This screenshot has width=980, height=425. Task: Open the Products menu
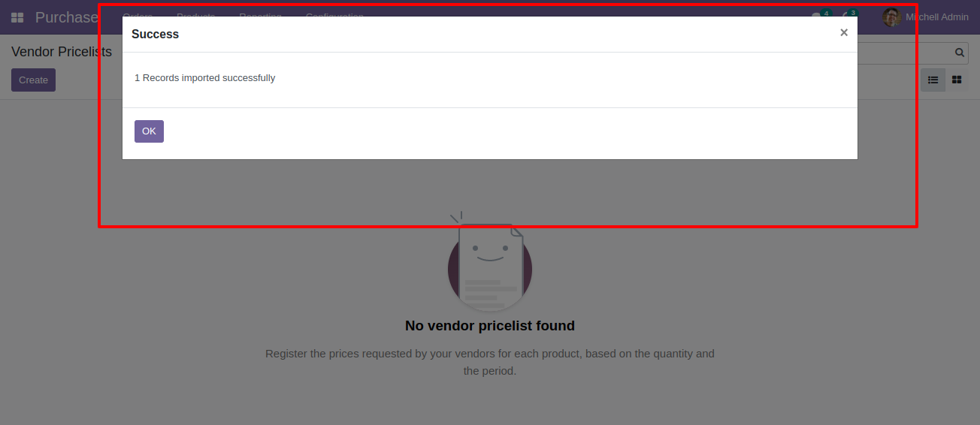pos(195,17)
